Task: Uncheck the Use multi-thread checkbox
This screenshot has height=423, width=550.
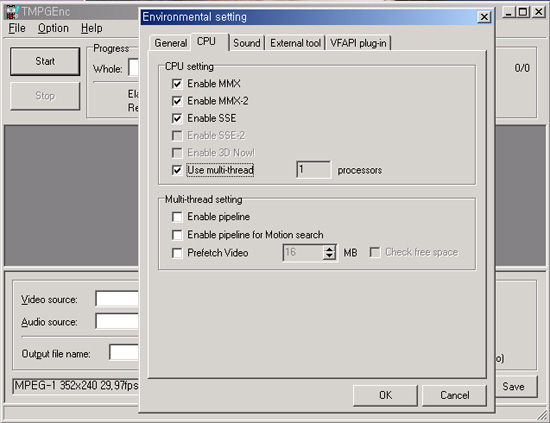Action: tap(177, 170)
